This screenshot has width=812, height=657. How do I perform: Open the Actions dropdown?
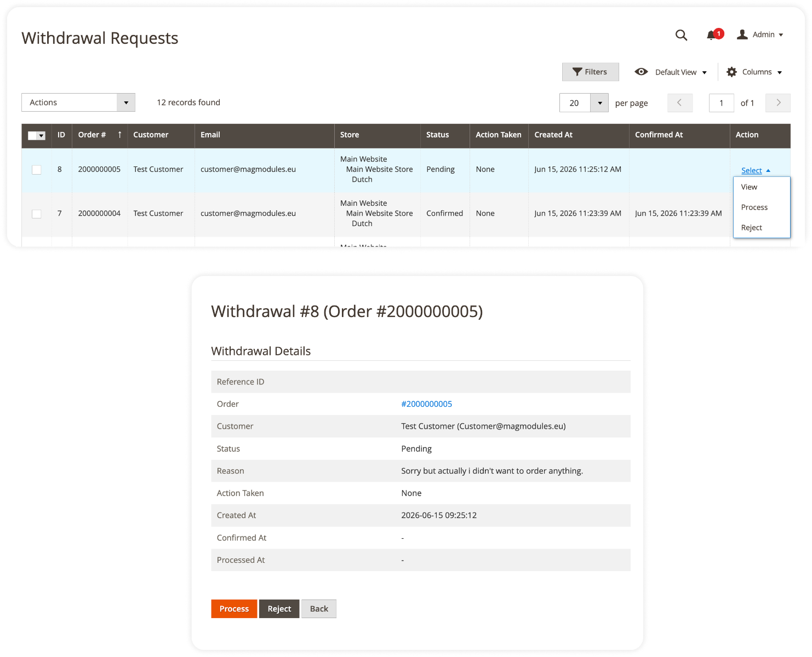click(78, 102)
